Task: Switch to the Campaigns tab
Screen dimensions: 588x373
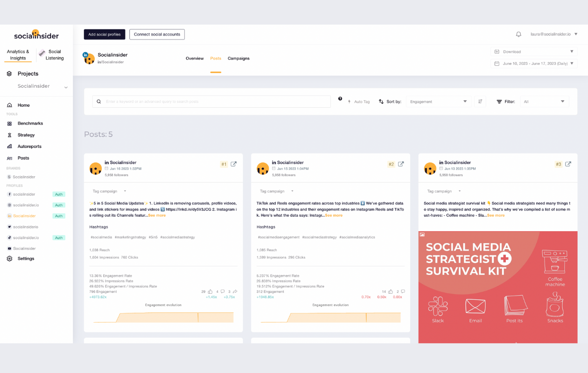Action: click(238, 58)
